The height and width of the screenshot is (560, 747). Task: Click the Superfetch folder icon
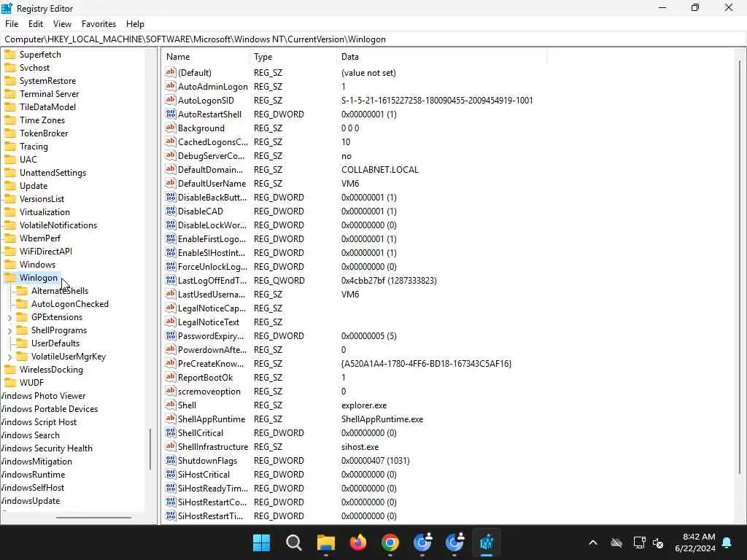point(10,54)
